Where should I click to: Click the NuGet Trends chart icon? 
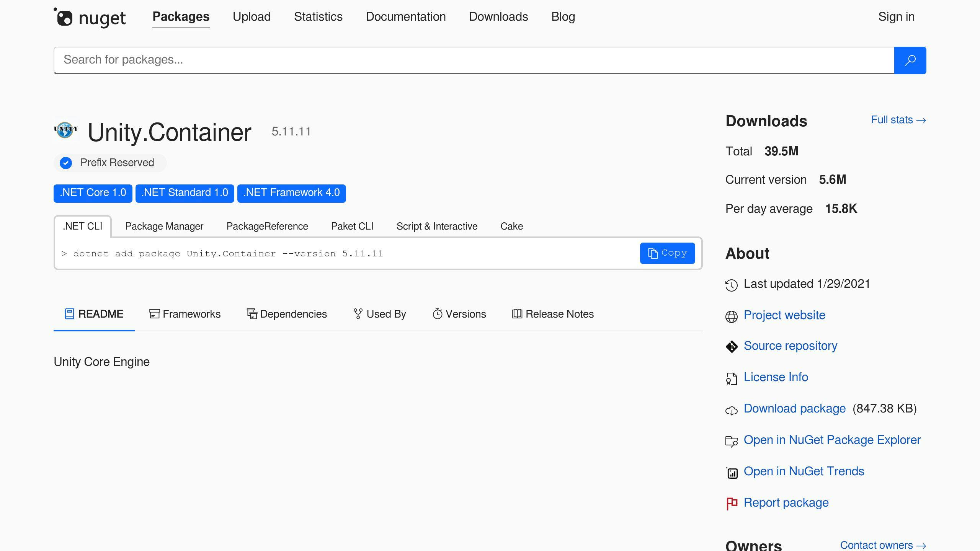(x=732, y=473)
